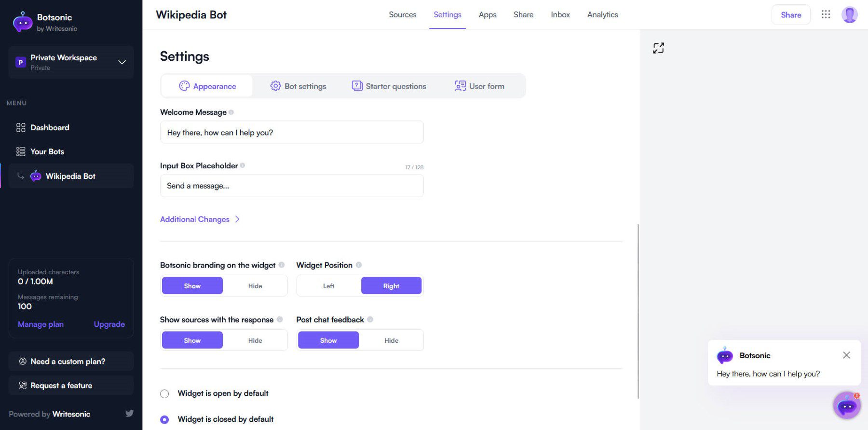868x430 pixels.
Task: Set Botsonic branding to Hide
Action: [x=255, y=286]
